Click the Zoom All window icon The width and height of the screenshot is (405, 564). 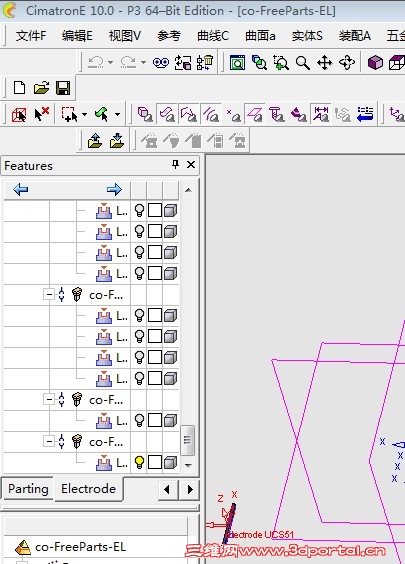[x=237, y=63]
